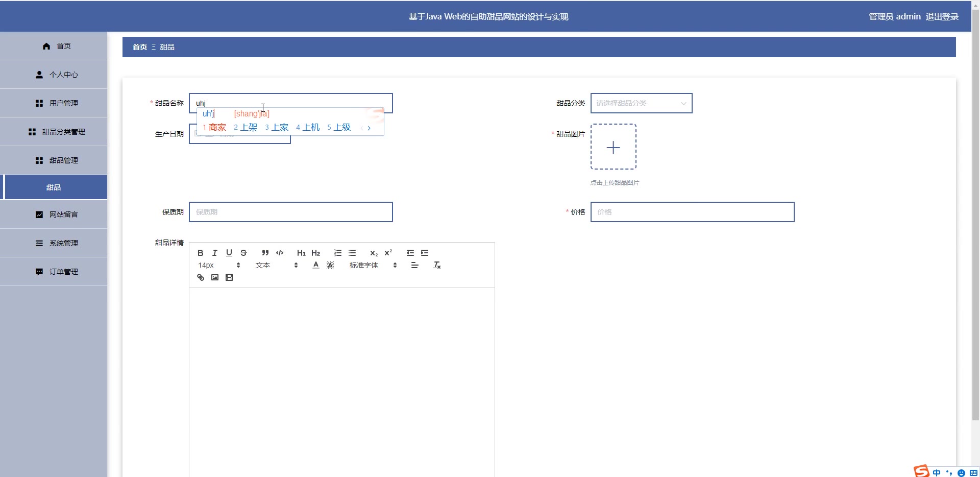Apply Heading 2 style
980x477 pixels.
click(x=315, y=253)
